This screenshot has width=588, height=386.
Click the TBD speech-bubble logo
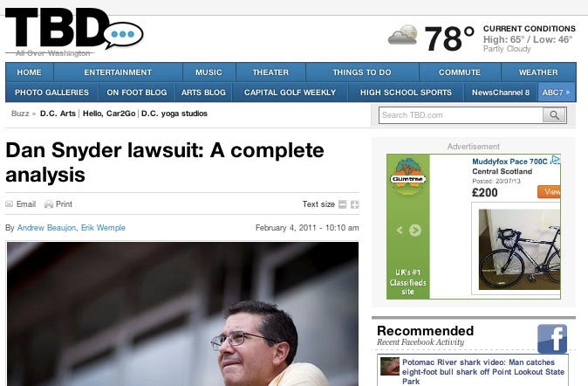74,32
